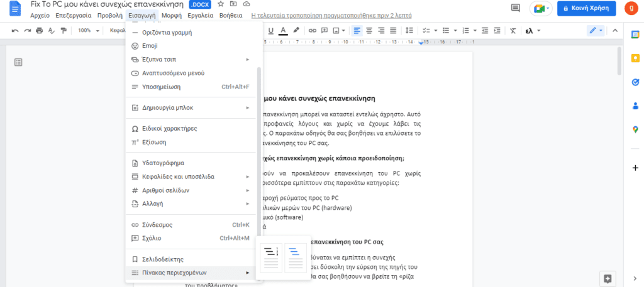This screenshot has width=644, height=287.
Task: Open Google Maps in the side panel
Action: (635, 129)
